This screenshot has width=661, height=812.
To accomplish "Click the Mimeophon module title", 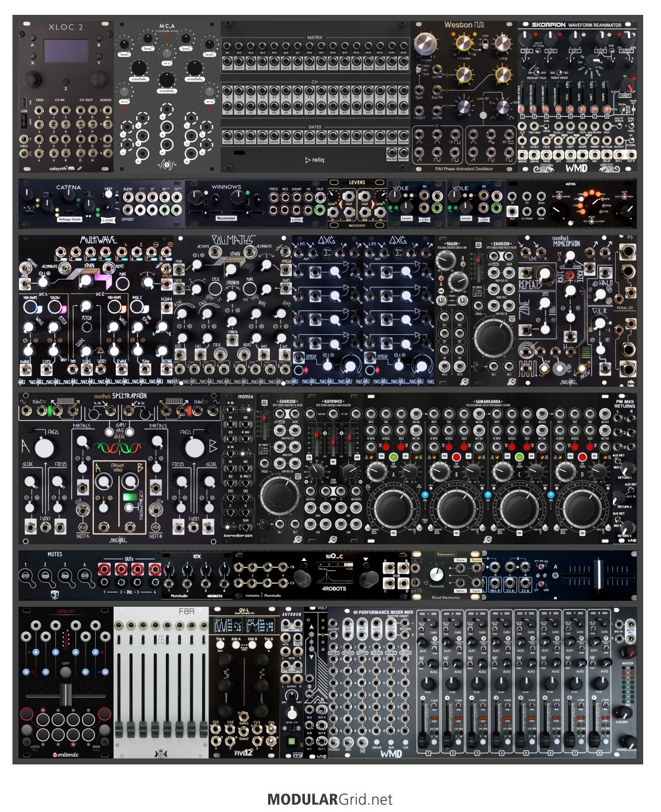I will click(x=566, y=243).
